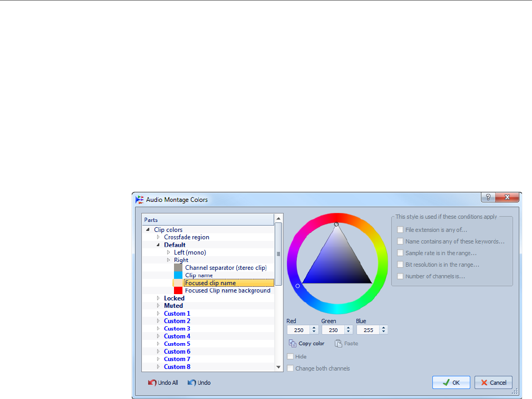532x399 pixels.
Task: Click the Parts list scroll down arrow
Action: click(278, 367)
